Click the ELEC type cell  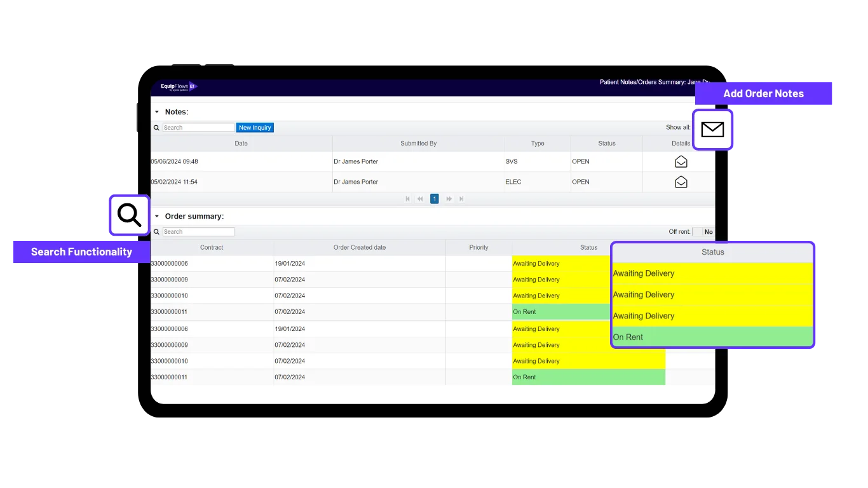click(538, 182)
